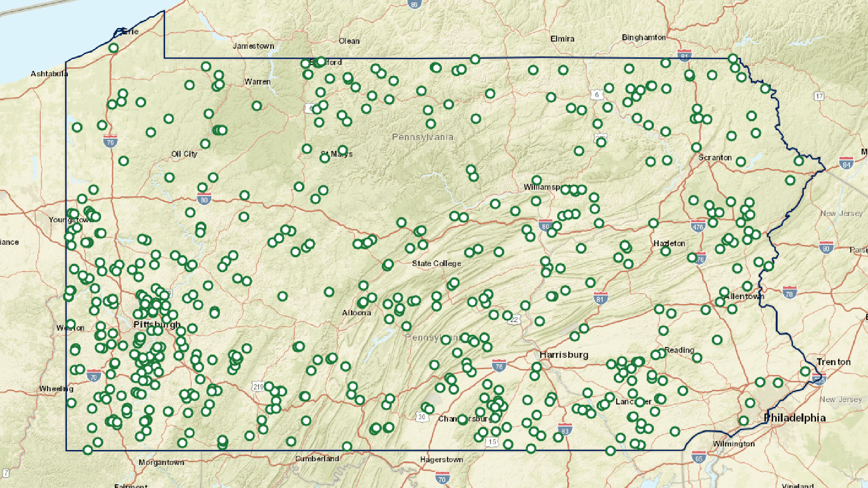Click the Oil City map label
The height and width of the screenshot is (488, 868).
[184, 154]
